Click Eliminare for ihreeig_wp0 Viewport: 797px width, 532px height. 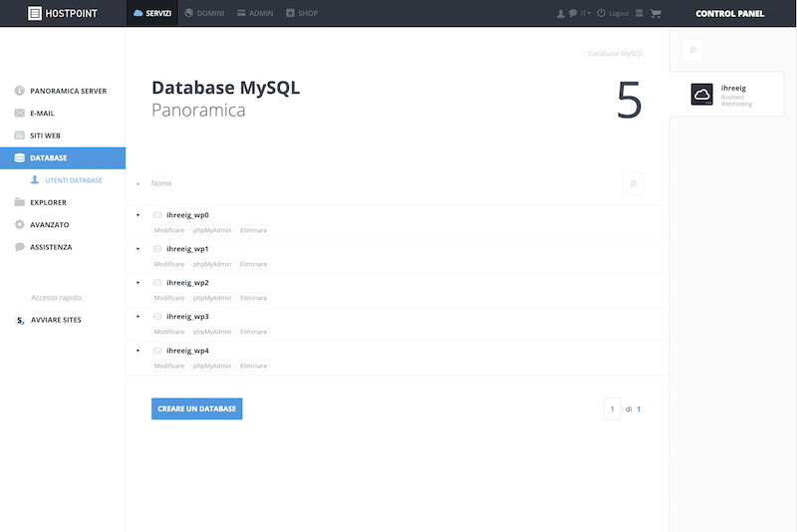254,230
